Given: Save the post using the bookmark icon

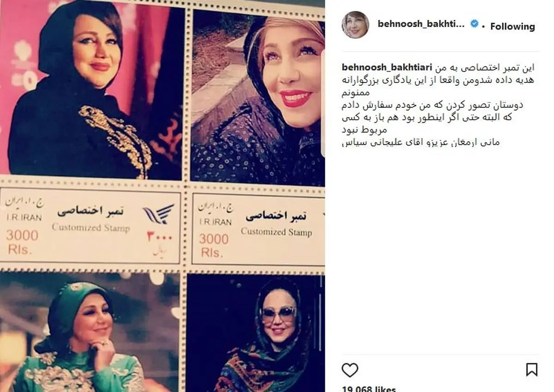Looking at the screenshot, I should pos(531,370).
